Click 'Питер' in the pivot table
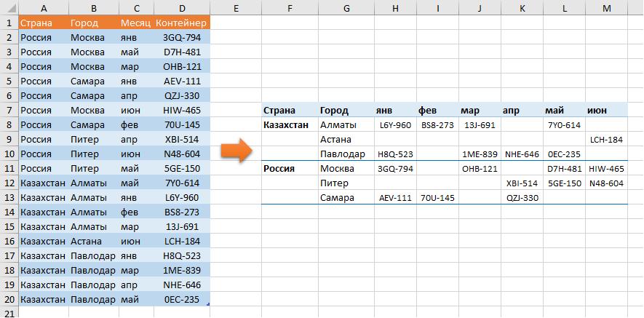 point(334,183)
